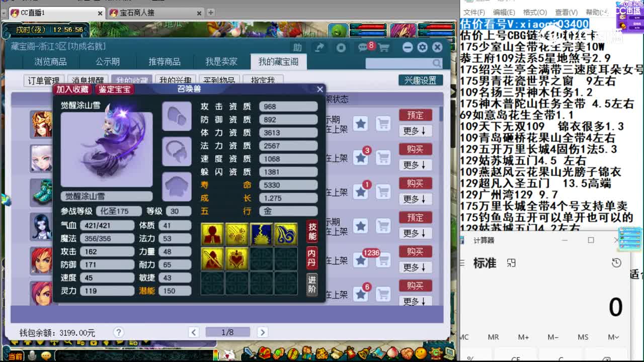Open 订单管理 sub-tab

(x=44, y=80)
